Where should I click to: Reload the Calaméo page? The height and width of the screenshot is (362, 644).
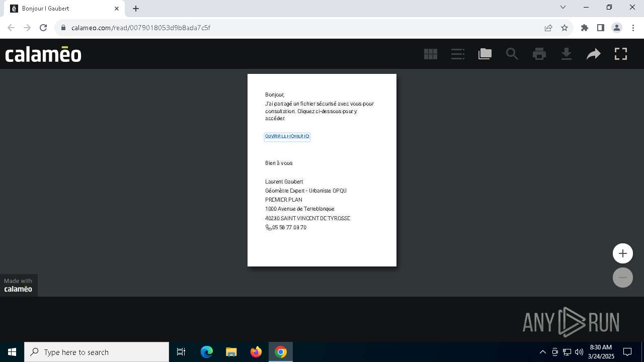43,28
